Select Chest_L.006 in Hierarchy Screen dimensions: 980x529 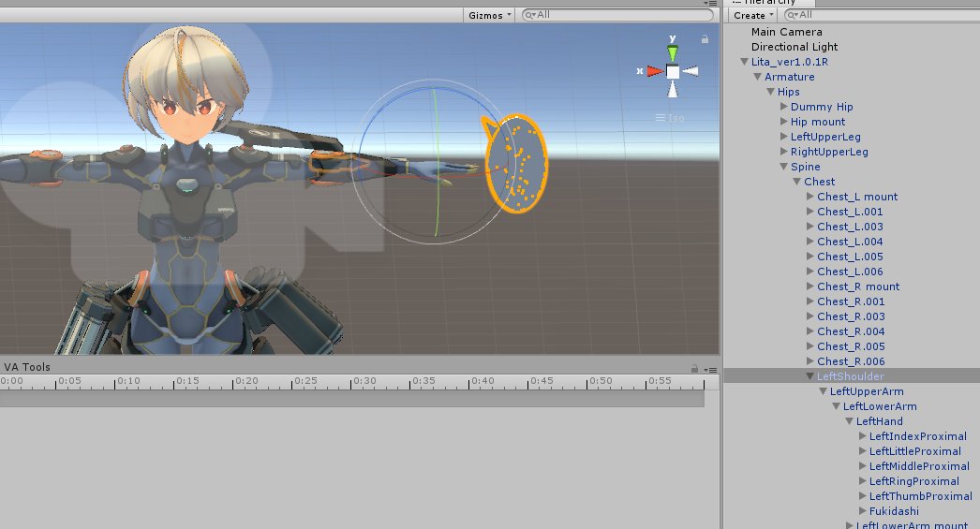pos(850,272)
